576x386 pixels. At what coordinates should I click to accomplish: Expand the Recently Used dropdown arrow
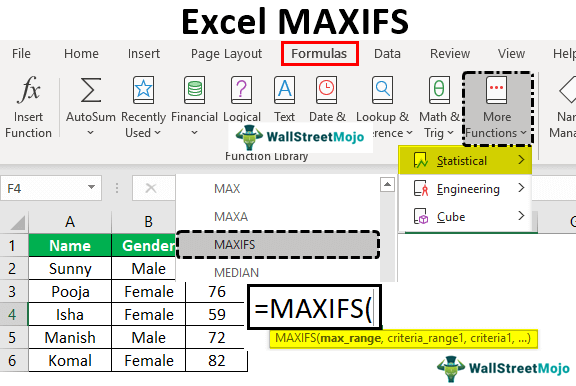pos(157,133)
